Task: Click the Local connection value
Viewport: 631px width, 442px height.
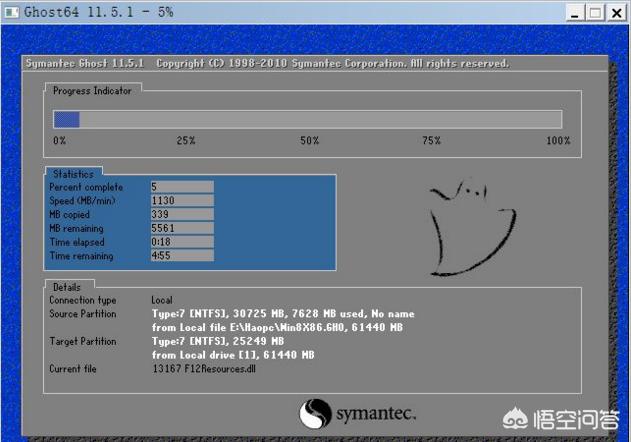Action: click(162, 300)
